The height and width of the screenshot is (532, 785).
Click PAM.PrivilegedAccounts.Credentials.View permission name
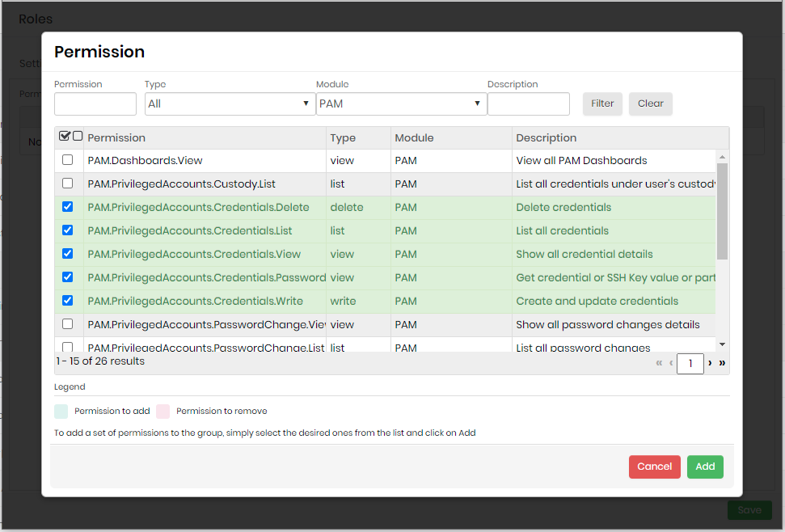click(194, 254)
